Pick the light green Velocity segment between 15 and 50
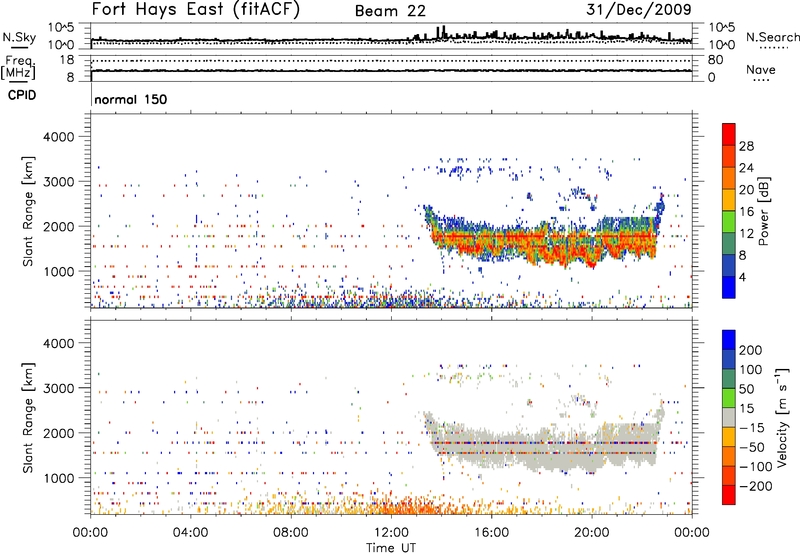 click(x=729, y=398)
